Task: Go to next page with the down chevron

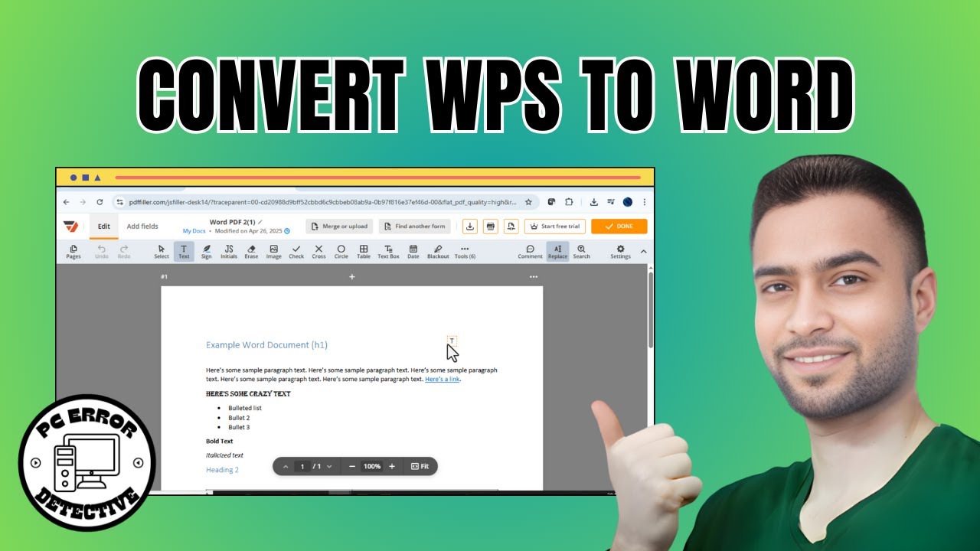Action: tap(329, 466)
